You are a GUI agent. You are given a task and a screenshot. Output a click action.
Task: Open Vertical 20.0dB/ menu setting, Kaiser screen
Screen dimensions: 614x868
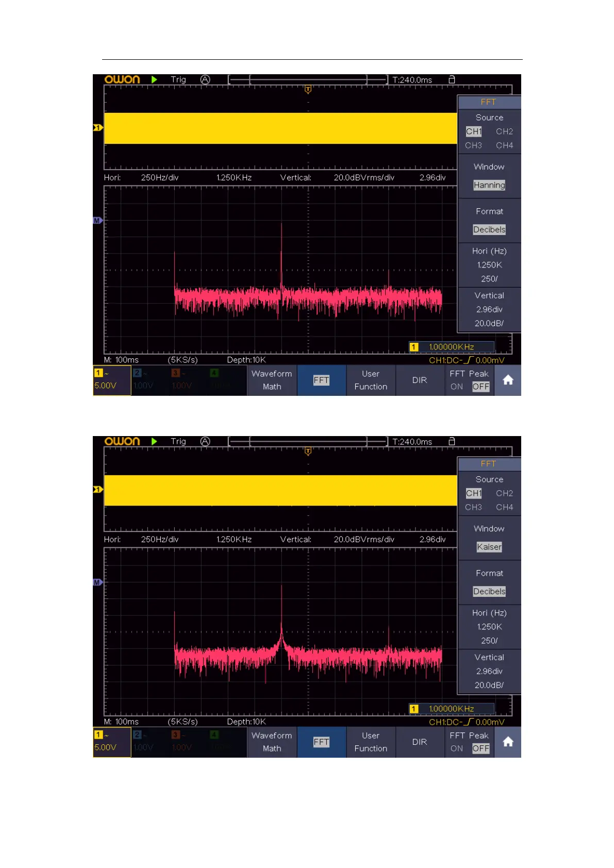coord(489,672)
